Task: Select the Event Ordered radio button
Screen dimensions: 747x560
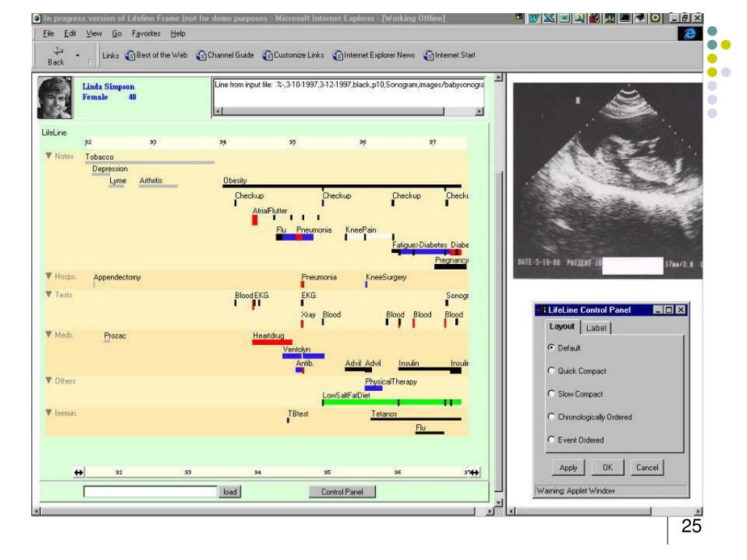Action: click(x=551, y=439)
